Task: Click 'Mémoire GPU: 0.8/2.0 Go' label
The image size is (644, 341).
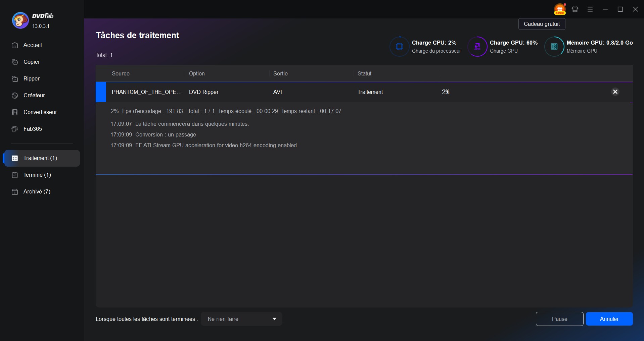Action: click(600, 43)
